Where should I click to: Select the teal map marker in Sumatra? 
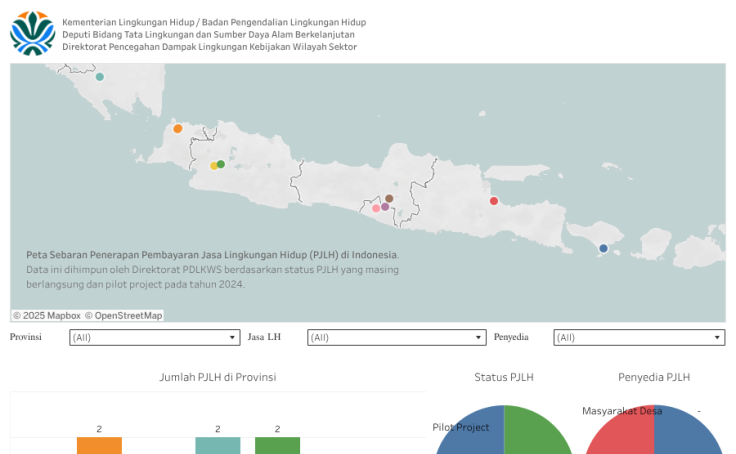point(100,77)
